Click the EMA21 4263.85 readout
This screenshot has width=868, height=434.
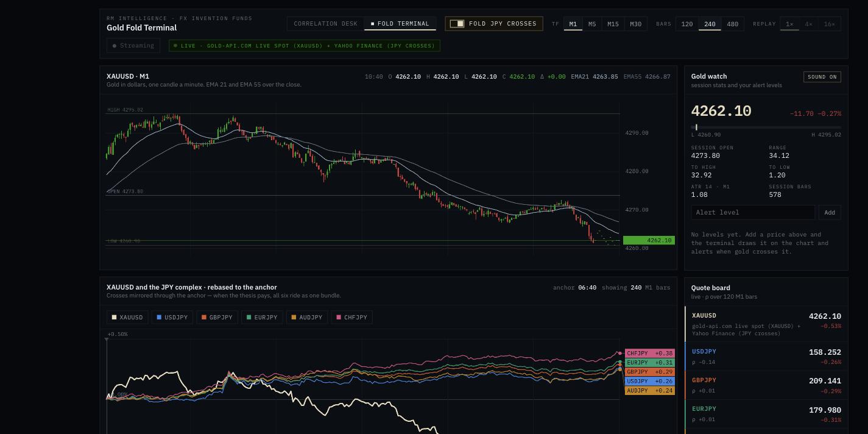tap(594, 77)
